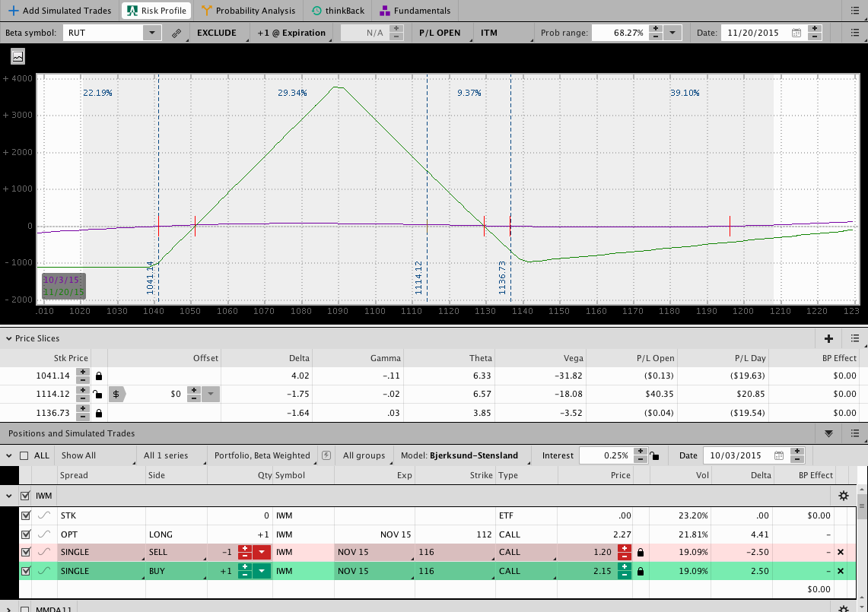Switch to the Probability Analysis tab
Viewport: 868px width, 612px height.
click(x=248, y=11)
